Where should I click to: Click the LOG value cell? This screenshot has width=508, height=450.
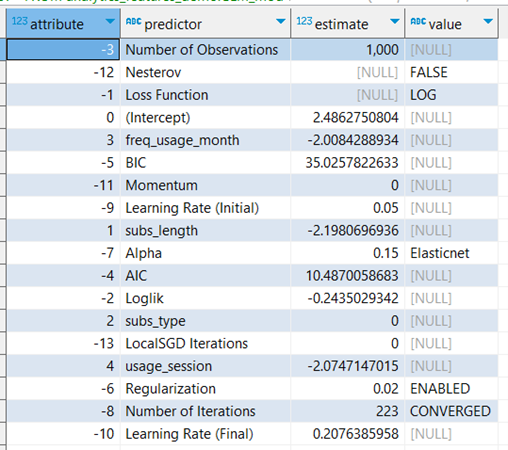[451, 95]
